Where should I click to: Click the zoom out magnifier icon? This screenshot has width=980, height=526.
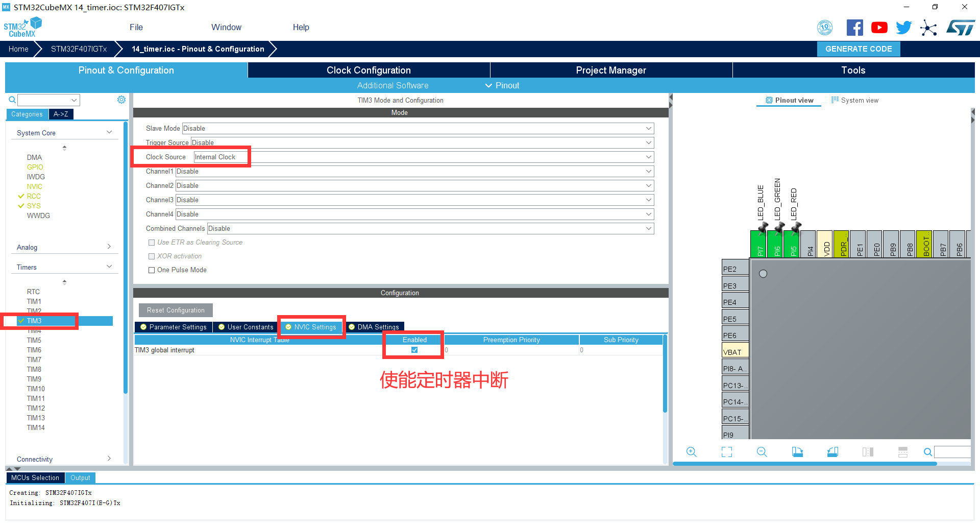click(762, 452)
